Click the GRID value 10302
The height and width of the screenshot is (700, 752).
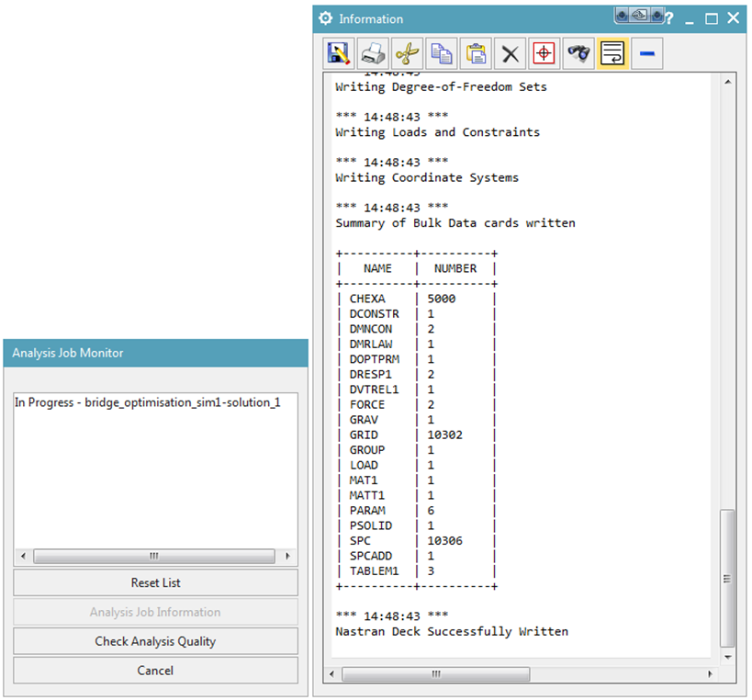coord(445,435)
